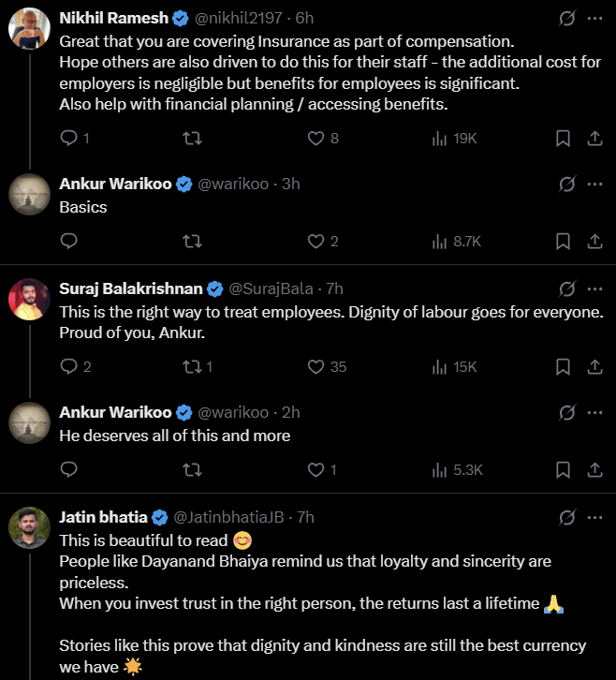The image size is (616, 680).
Task: Bookmark the "He deserves all of this" reply
Action: click(x=563, y=470)
